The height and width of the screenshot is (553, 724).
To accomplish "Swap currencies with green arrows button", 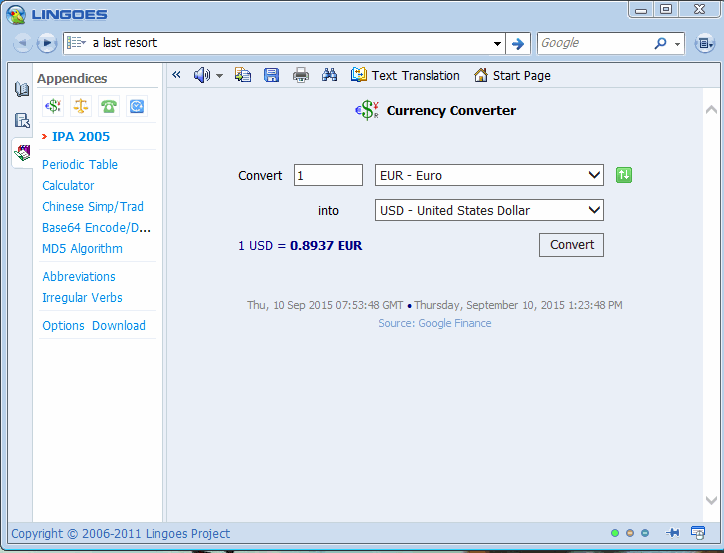I will (x=624, y=175).
